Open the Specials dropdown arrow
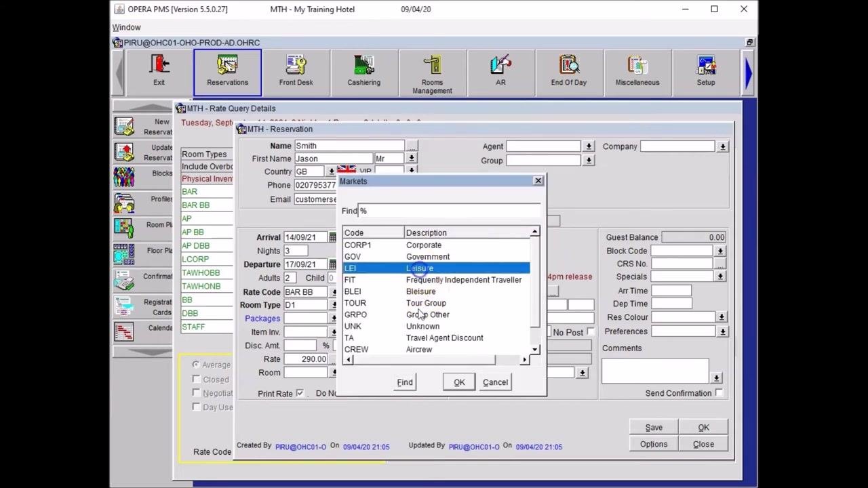The width and height of the screenshot is (868, 488). click(x=720, y=277)
